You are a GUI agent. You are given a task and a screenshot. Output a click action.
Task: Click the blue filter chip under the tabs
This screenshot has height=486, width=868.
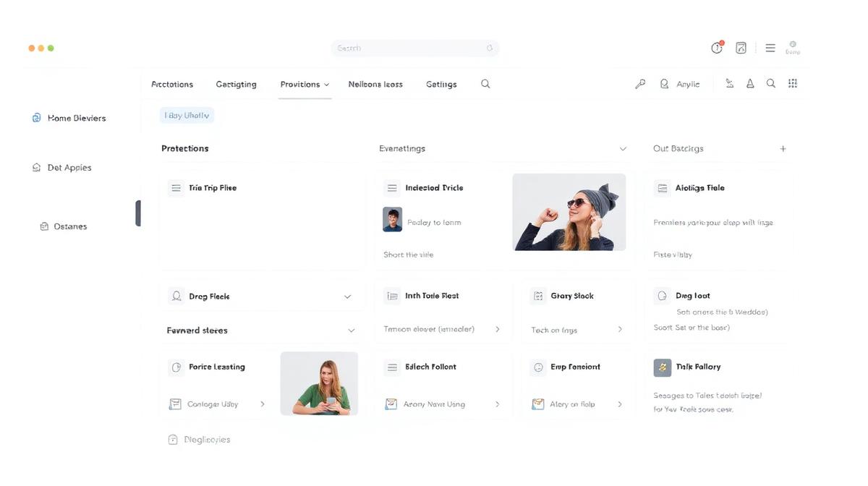pos(187,115)
